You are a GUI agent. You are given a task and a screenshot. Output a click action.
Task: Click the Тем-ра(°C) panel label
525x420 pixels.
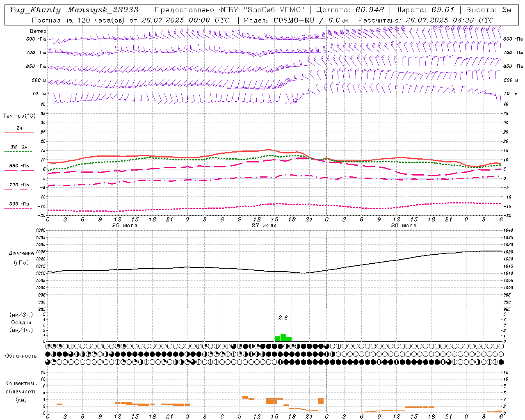coord(19,116)
